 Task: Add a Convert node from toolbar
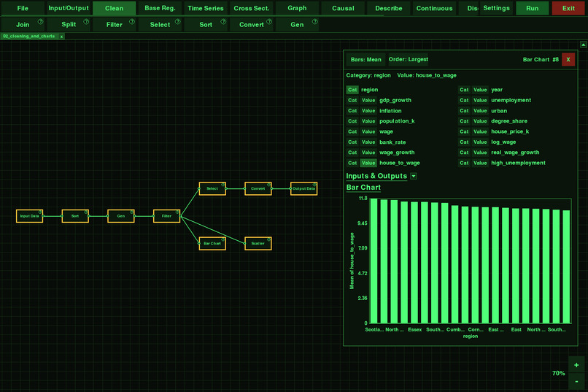251,24
